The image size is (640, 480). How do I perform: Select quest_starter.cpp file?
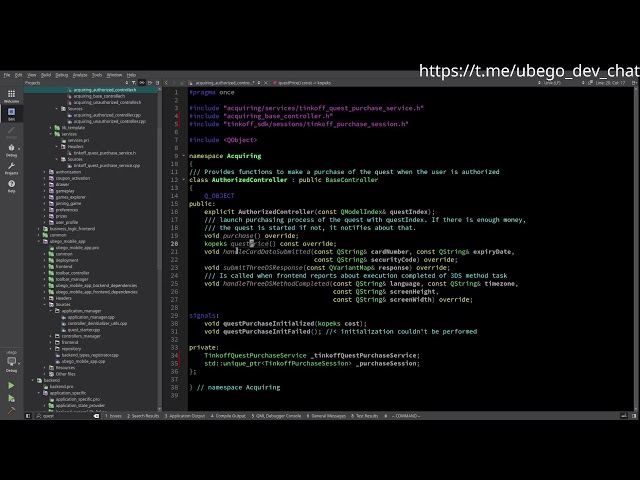click(84, 330)
